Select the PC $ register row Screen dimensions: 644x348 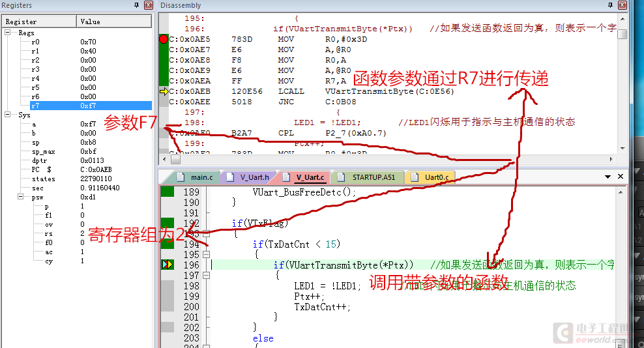click(77, 169)
